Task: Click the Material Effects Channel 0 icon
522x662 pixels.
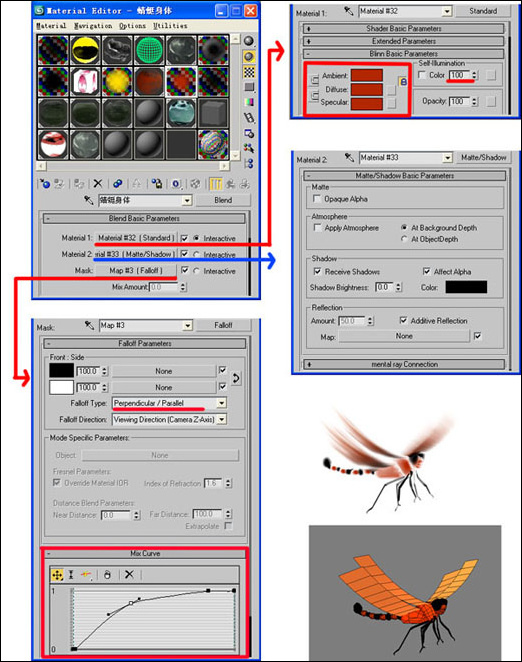Action: 176,184
